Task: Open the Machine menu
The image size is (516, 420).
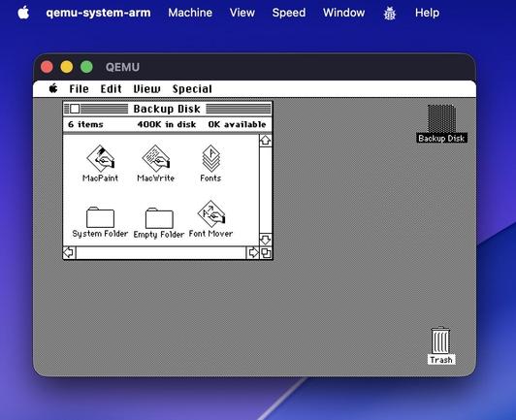Action: click(190, 13)
